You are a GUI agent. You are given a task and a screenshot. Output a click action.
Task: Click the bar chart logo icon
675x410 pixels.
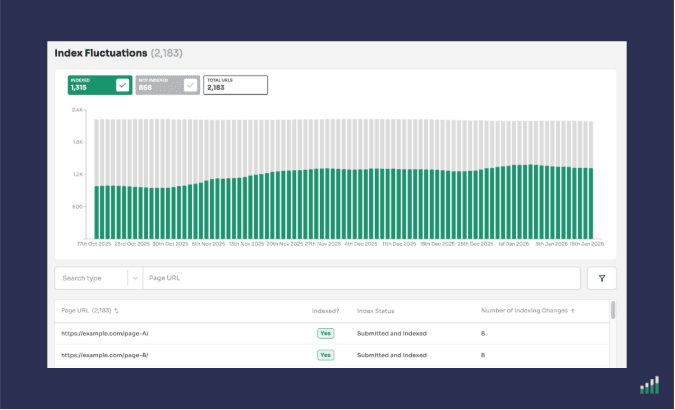(649, 385)
